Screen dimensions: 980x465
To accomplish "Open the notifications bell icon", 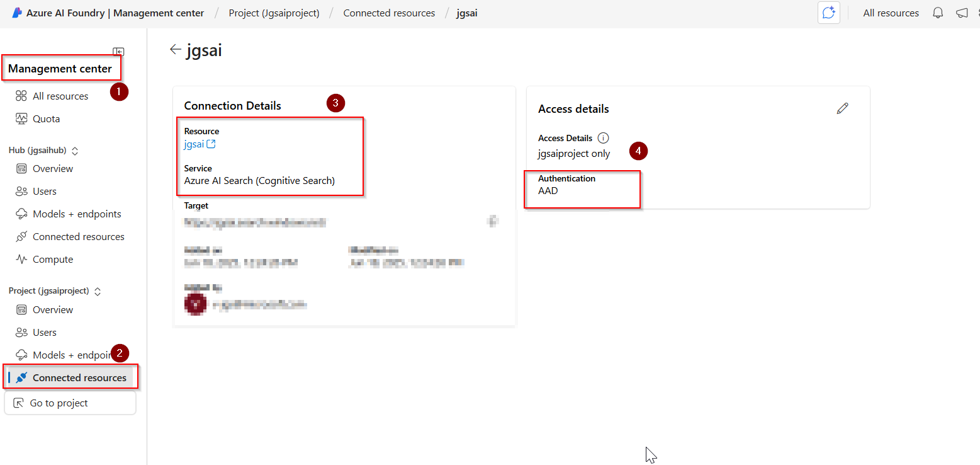I will click(x=938, y=13).
